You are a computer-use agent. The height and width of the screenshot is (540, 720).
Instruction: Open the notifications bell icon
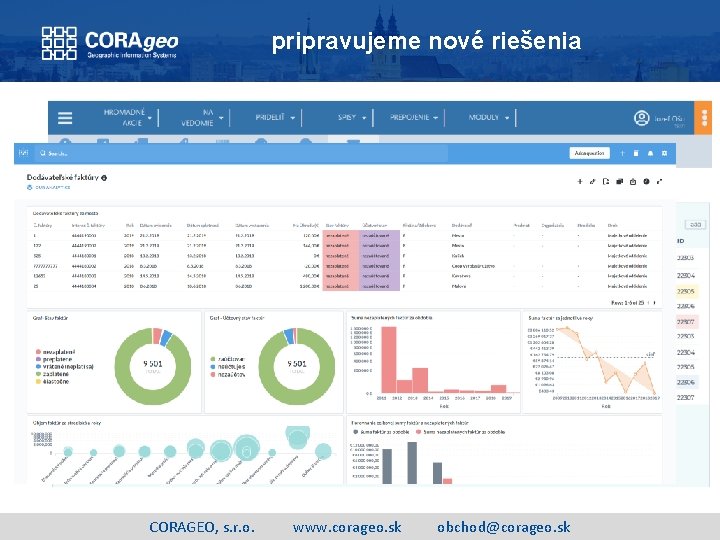point(650,153)
